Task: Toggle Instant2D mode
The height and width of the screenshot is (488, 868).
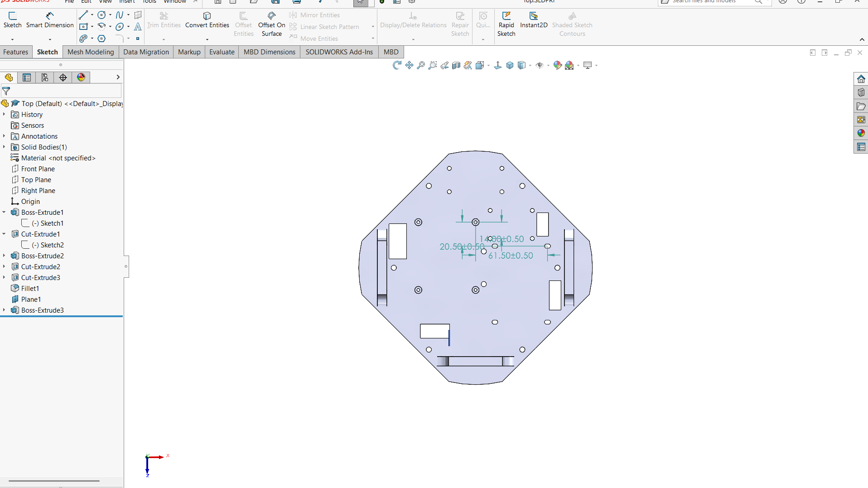Action: [534, 20]
